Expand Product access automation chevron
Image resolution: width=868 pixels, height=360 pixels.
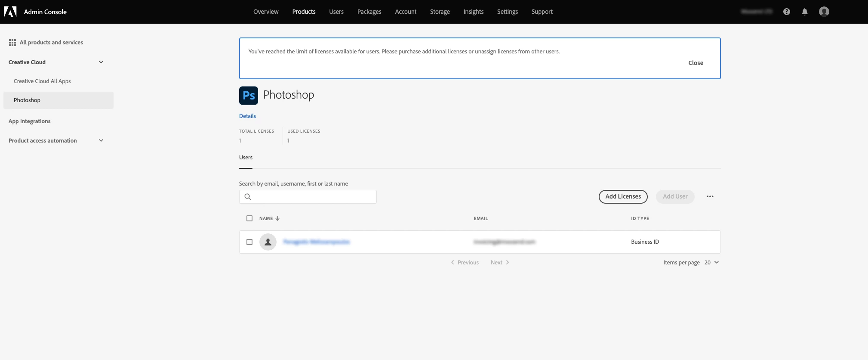101,140
